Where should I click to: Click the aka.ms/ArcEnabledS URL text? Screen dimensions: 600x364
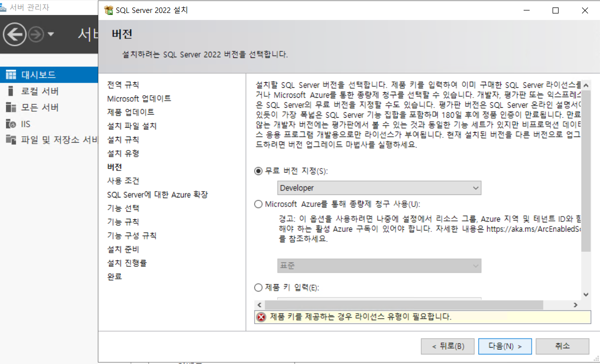click(x=534, y=229)
